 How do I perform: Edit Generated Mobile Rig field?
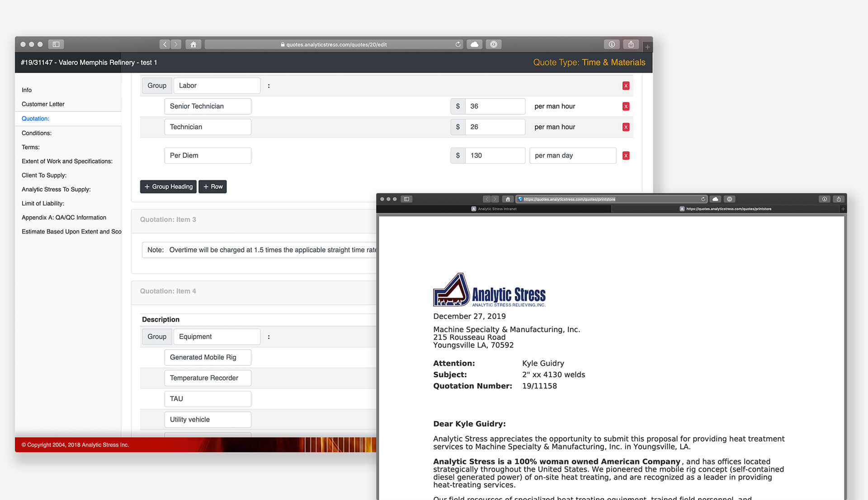click(208, 358)
